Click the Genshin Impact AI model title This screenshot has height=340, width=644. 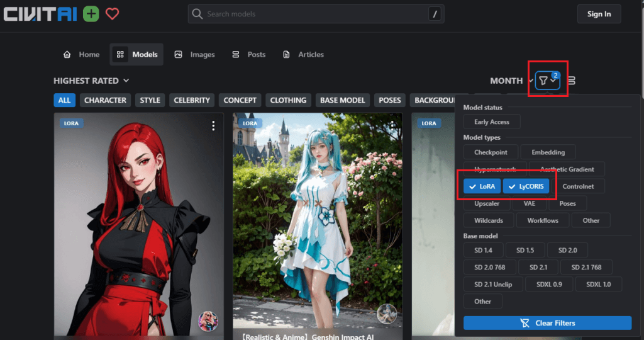(306, 336)
